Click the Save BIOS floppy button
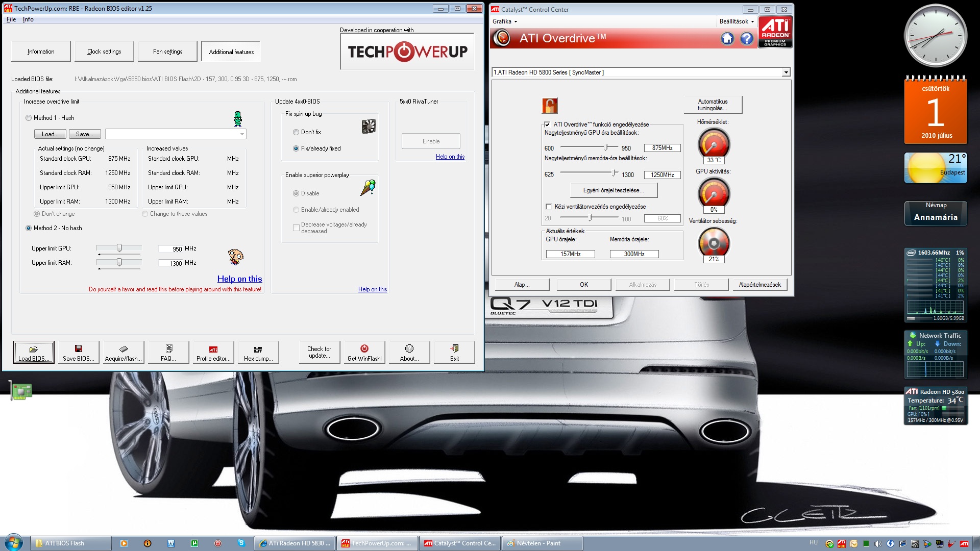The image size is (980, 551). tap(79, 352)
